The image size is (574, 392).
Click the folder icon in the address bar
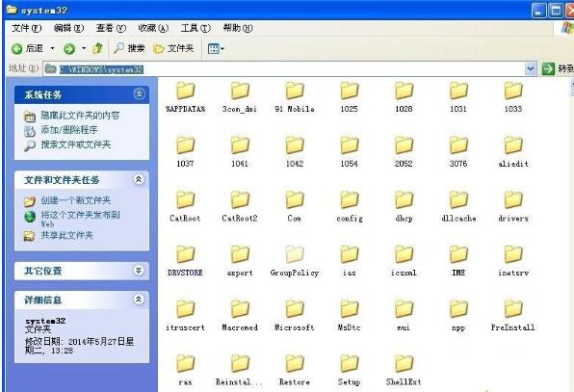pos(50,68)
